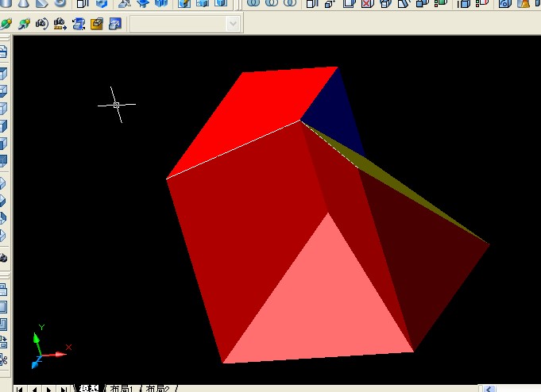Select the Cone solid tool
The height and width of the screenshot is (392, 541).
coord(23,3)
